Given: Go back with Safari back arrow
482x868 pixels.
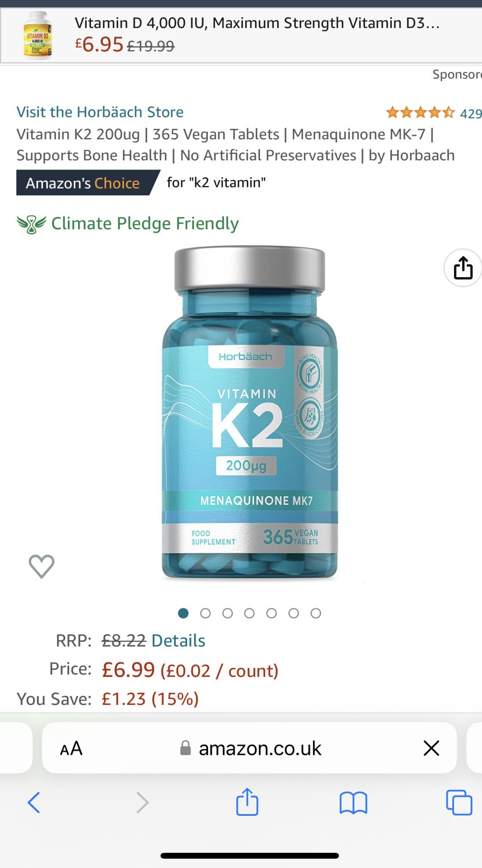Looking at the screenshot, I should pyautogui.click(x=34, y=802).
